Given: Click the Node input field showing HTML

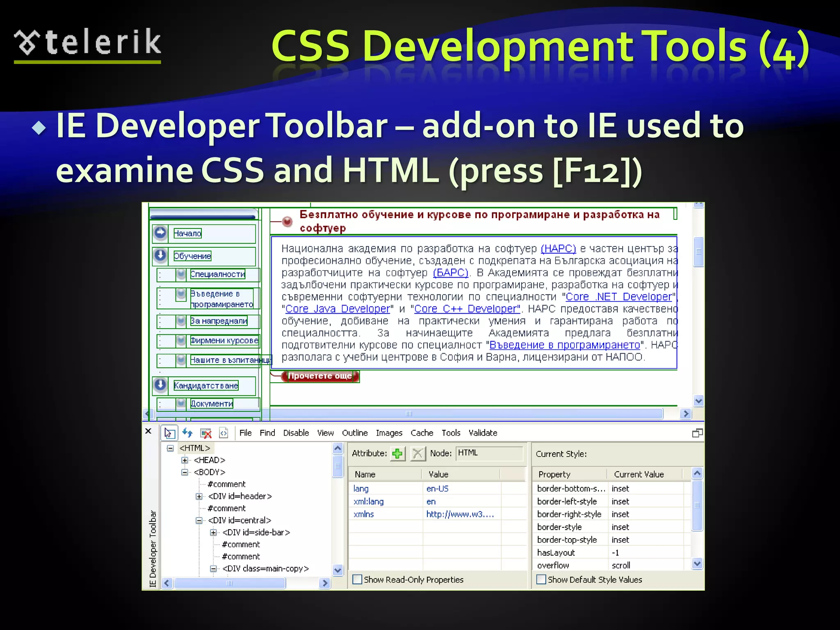Looking at the screenshot, I should tap(489, 453).
